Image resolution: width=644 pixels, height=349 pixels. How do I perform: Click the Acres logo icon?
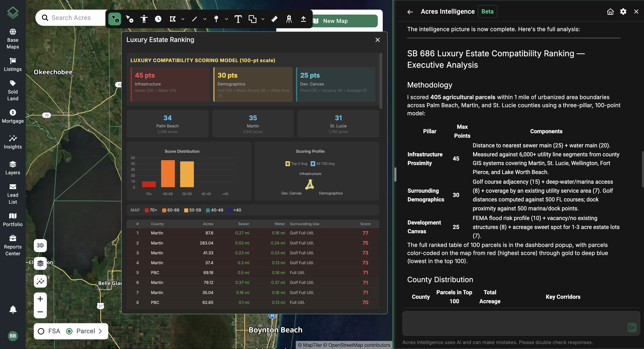coord(13,12)
